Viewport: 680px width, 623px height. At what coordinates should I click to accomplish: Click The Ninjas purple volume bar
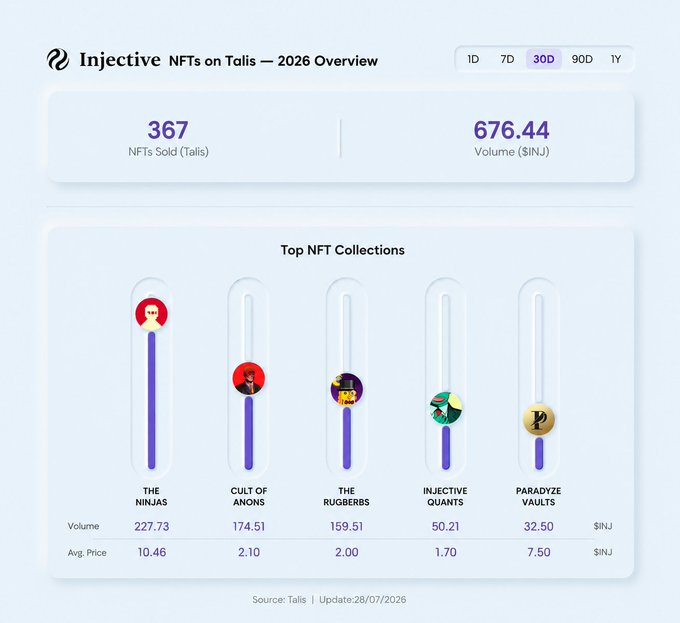pyautogui.click(x=151, y=400)
